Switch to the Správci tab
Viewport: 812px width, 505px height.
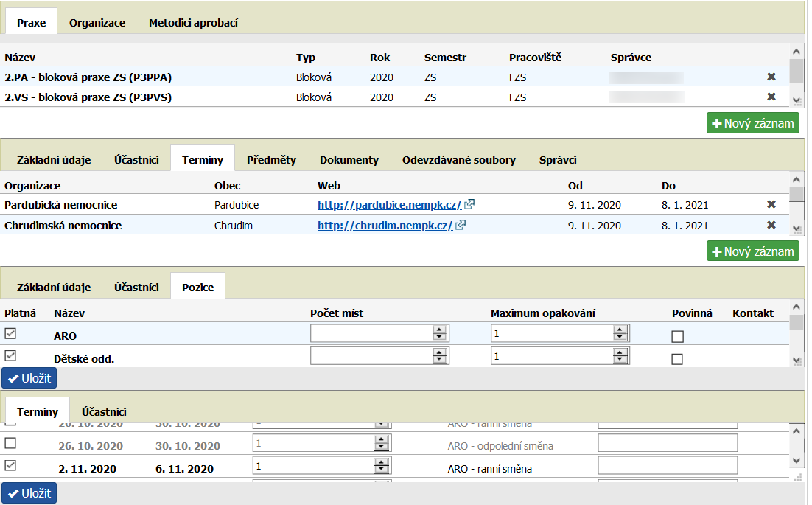pos(558,159)
